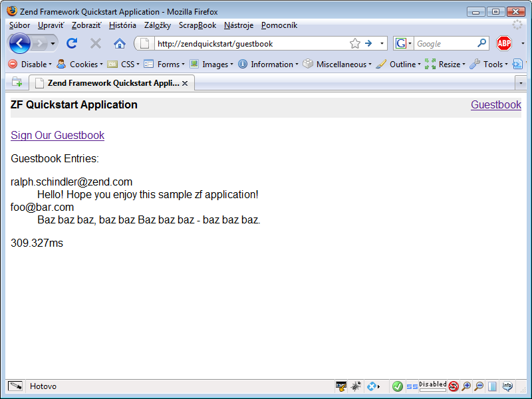Image resolution: width=532 pixels, height=399 pixels.
Task: Click the text foo@bar.com
Action: (x=43, y=207)
